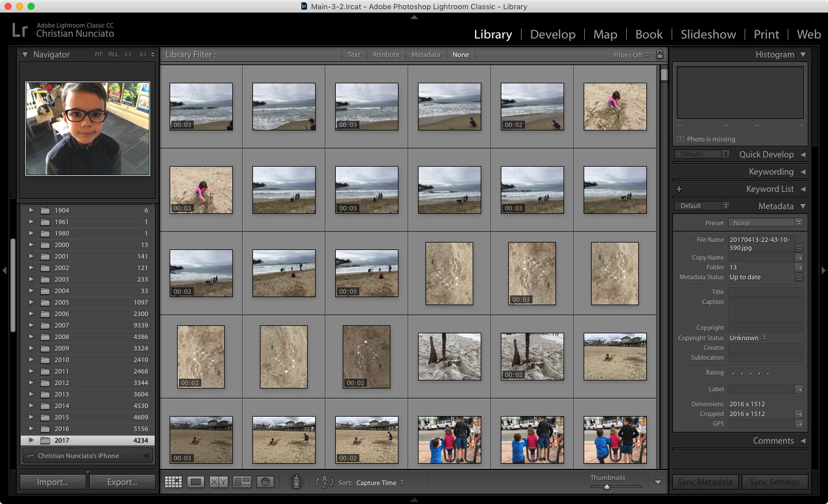Viewport: 828px width, 504px height.
Task: Select the Painter spray can tool
Action: tap(296, 482)
